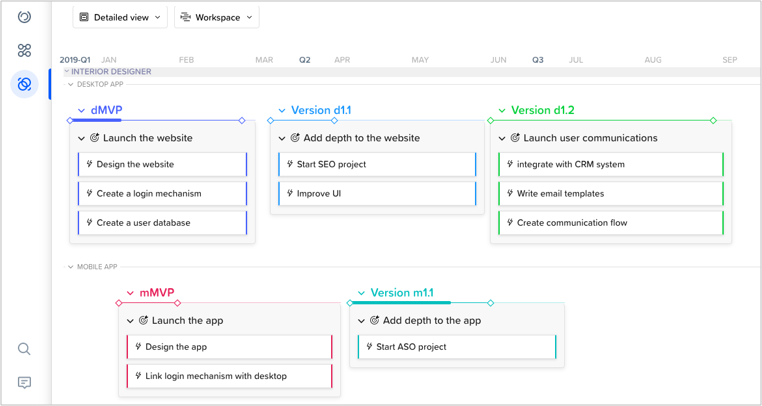Click the target icon beside Launch user communications
The height and width of the screenshot is (406, 762).
[x=515, y=138]
